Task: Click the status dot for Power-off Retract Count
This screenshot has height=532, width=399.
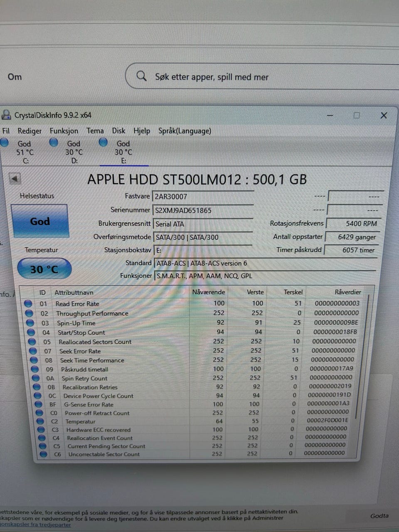Action: click(x=39, y=413)
